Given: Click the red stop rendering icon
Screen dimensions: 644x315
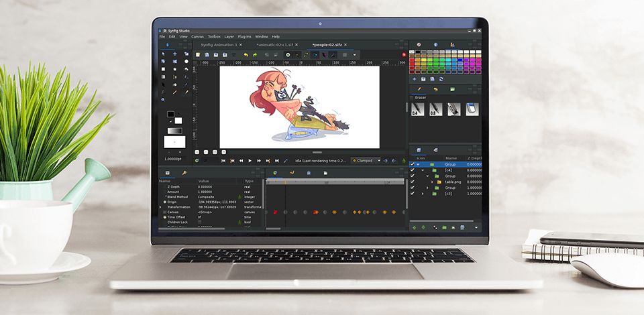Looking at the screenshot, I should tap(404, 54).
